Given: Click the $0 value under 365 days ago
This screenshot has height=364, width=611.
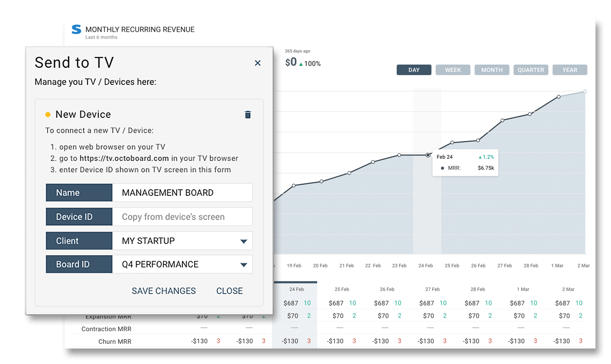Looking at the screenshot, I should coord(291,62).
